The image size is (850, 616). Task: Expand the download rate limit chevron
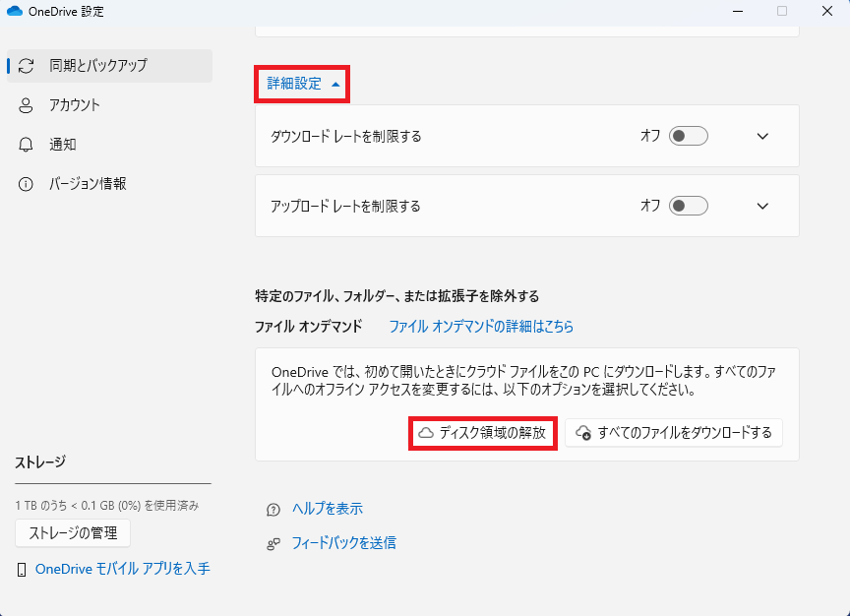click(x=762, y=137)
